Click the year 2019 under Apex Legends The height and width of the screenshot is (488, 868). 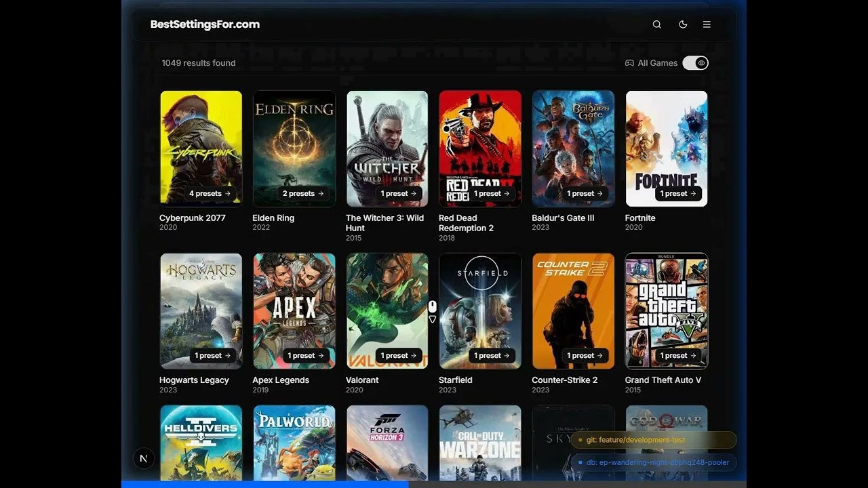(x=260, y=390)
